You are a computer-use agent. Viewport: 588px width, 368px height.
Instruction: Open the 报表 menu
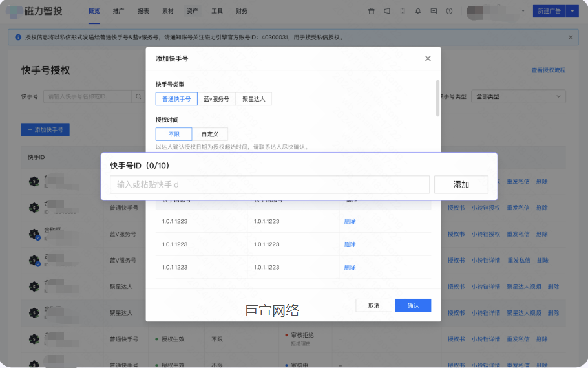pyautogui.click(x=143, y=11)
